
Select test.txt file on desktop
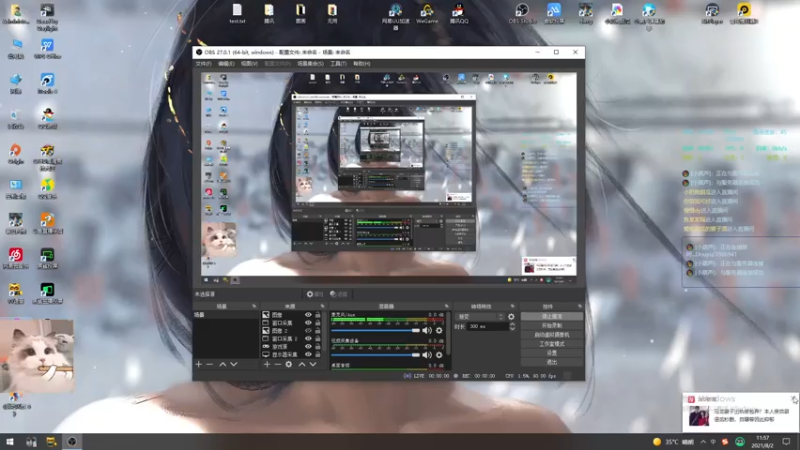tap(237, 14)
